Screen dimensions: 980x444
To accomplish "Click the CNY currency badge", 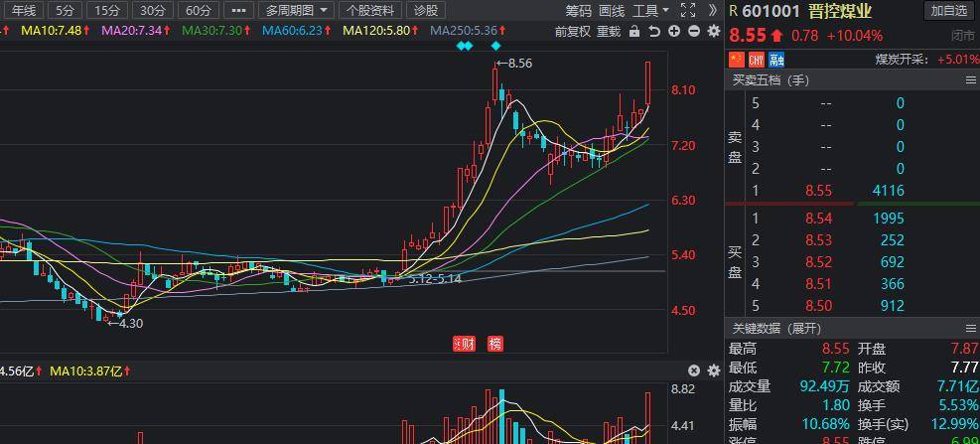I will click(757, 59).
